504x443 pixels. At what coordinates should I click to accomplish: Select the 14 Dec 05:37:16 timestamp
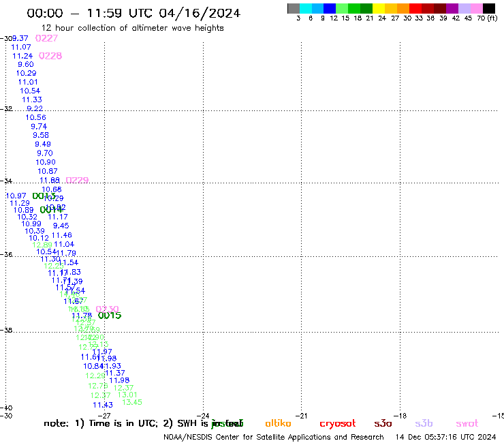point(446,438)
